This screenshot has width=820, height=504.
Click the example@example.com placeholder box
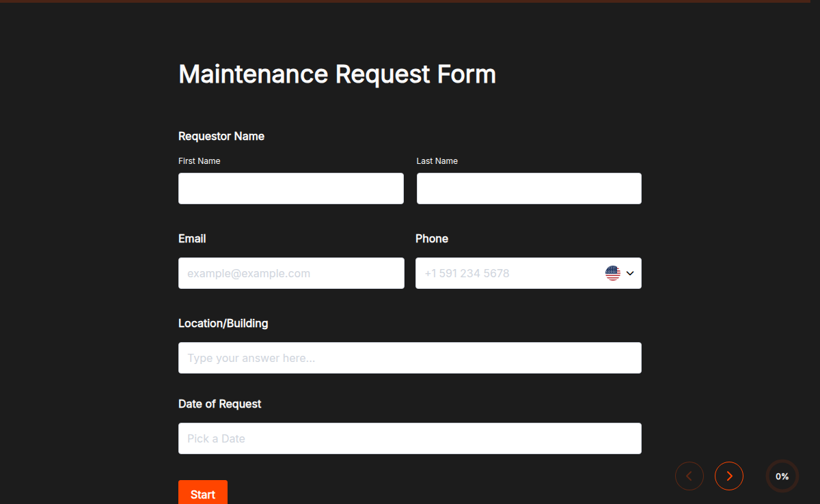[x=290, y=272]
